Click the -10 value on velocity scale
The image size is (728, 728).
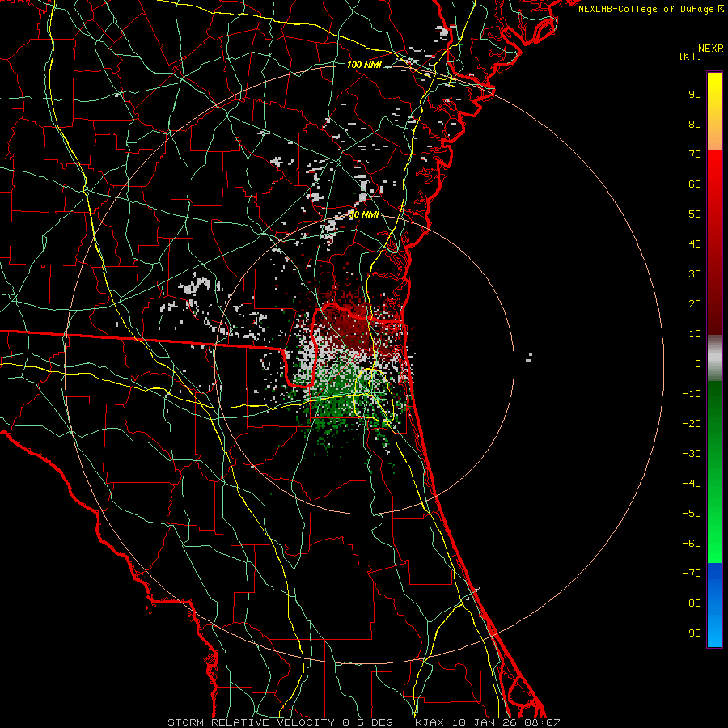692,394
